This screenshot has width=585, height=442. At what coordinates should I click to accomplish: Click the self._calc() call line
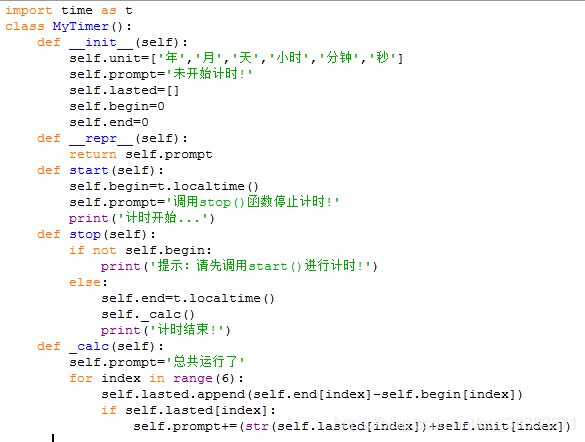(148, 314)
